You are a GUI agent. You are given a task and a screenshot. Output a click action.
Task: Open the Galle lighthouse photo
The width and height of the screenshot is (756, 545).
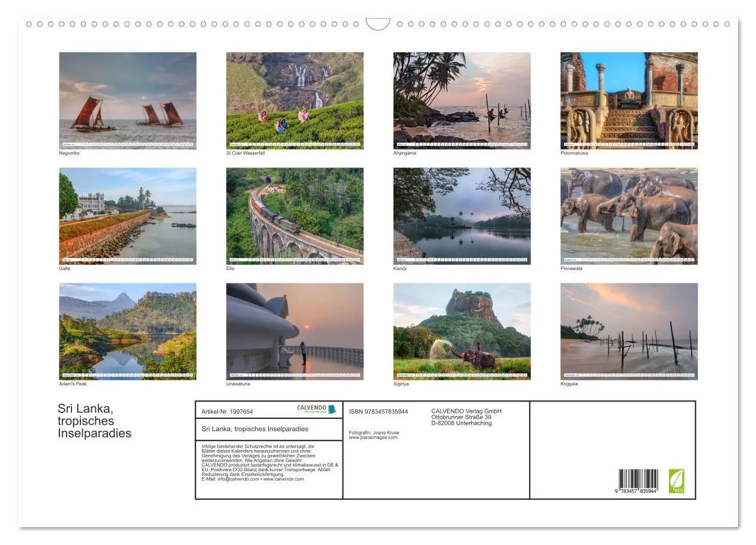point(127,216)
